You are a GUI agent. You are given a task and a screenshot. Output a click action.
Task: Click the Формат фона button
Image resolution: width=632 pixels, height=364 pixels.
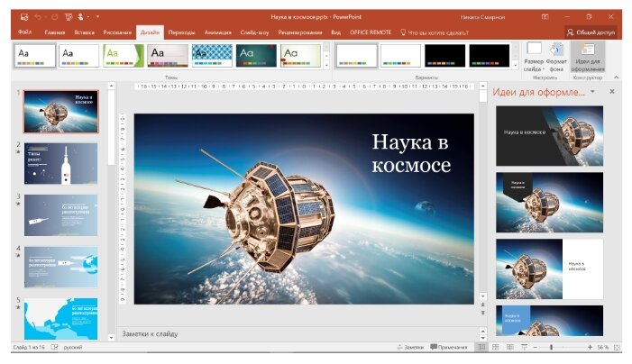coord(556,57)
